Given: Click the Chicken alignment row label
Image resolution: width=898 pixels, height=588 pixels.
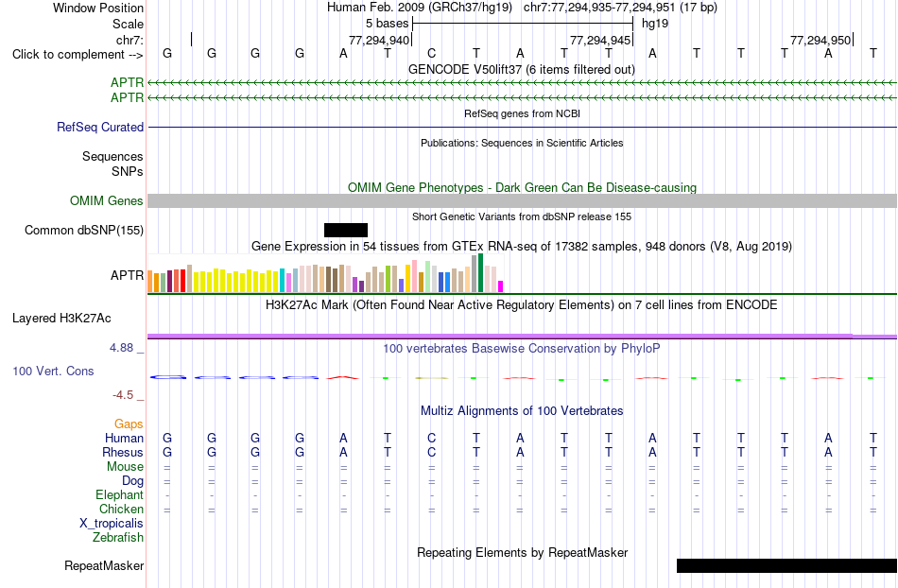Looking at the screenshot, I should 121,509.
